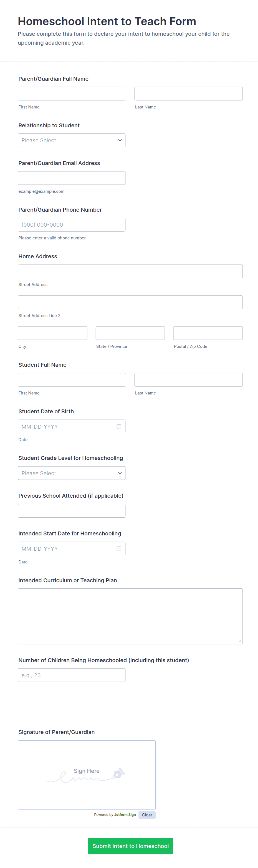
Task: Open calendar picker for Intended Start Date
Action: click(119, 548)
